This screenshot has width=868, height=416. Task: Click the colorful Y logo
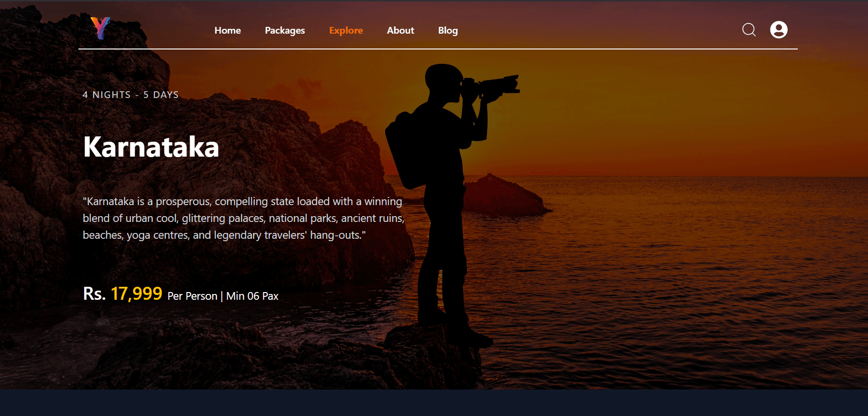point(101,28)
